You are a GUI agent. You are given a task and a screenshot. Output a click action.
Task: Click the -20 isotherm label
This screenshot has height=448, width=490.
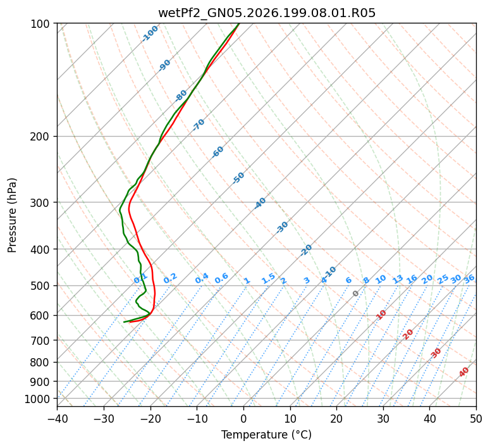[306, 250]
